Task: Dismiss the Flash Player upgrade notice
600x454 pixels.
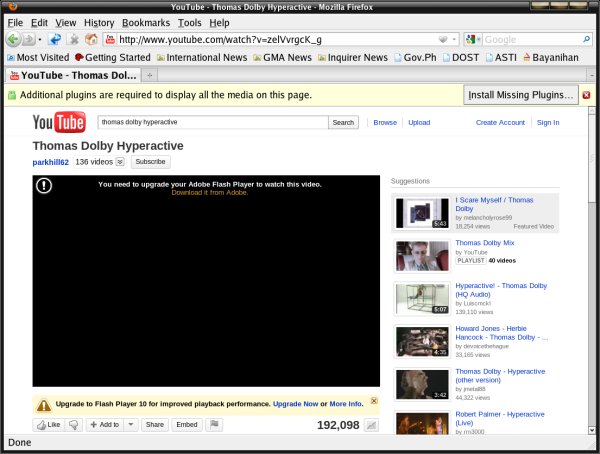Action: click(x=374, y=401)
